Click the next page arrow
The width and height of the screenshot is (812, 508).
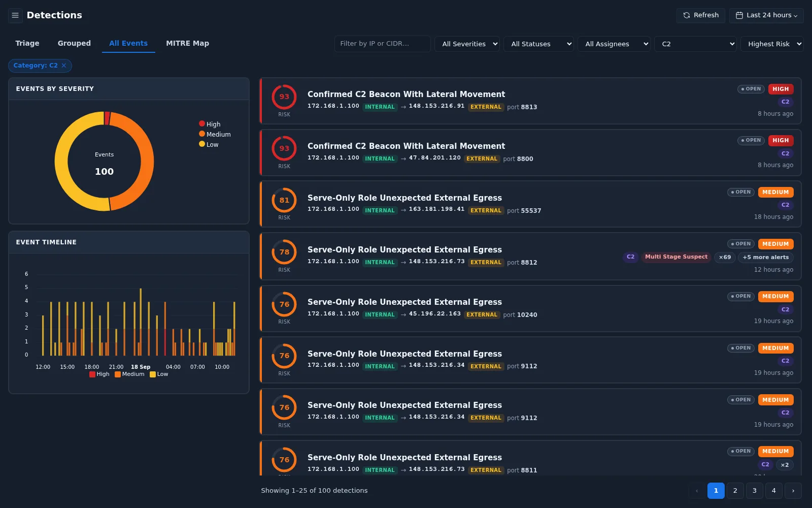(x=793, y=491)
